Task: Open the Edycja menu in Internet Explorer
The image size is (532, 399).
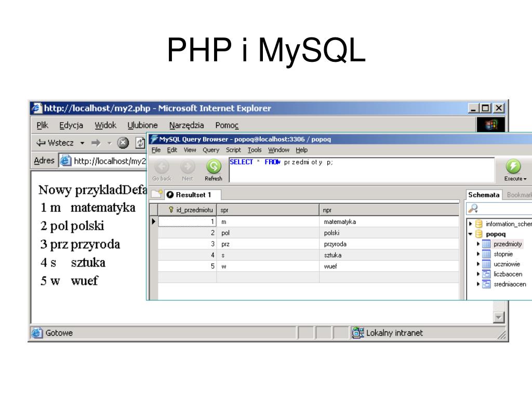Action: pyautogui.click(x=71, y=125)
